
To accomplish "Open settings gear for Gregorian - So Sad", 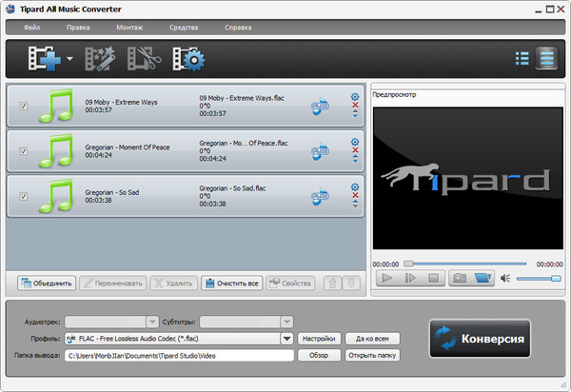I will tap(355, 186).
